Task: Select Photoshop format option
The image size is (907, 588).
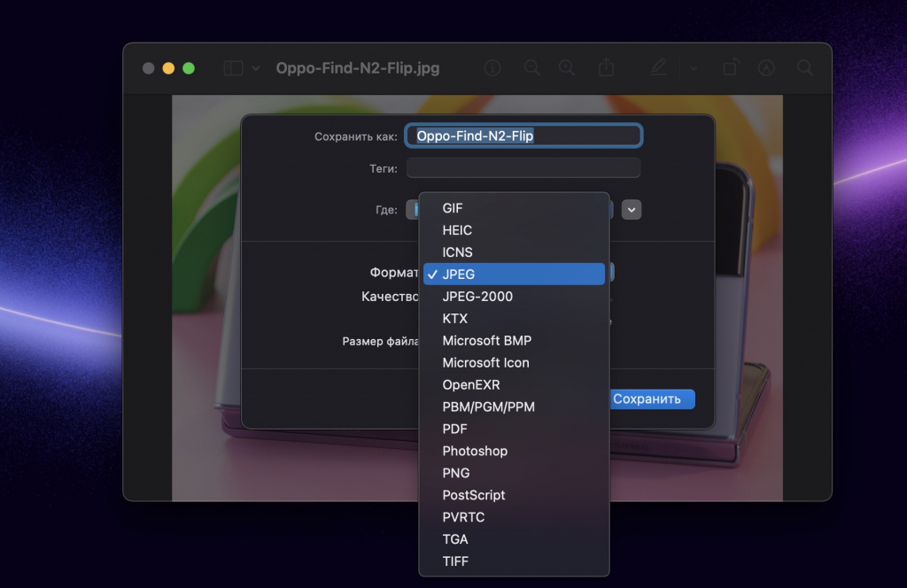Action: point(515,451)
